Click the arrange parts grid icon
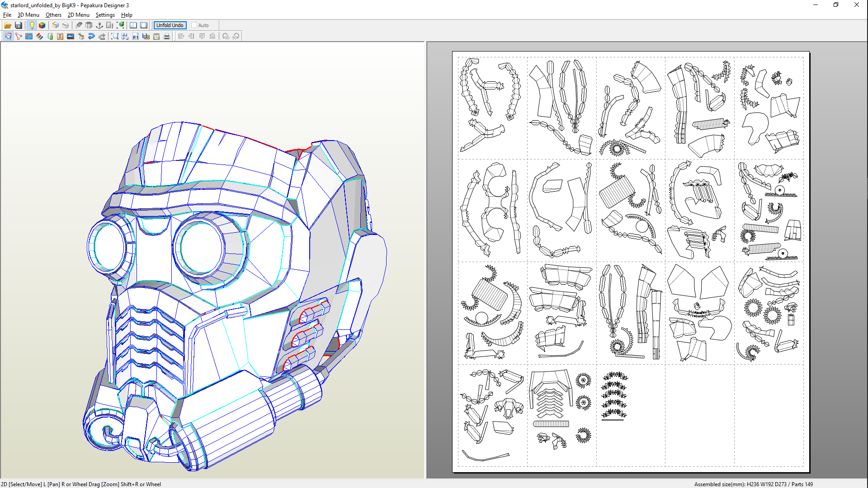This screenshot has width=868, height=488. [125, 36]
